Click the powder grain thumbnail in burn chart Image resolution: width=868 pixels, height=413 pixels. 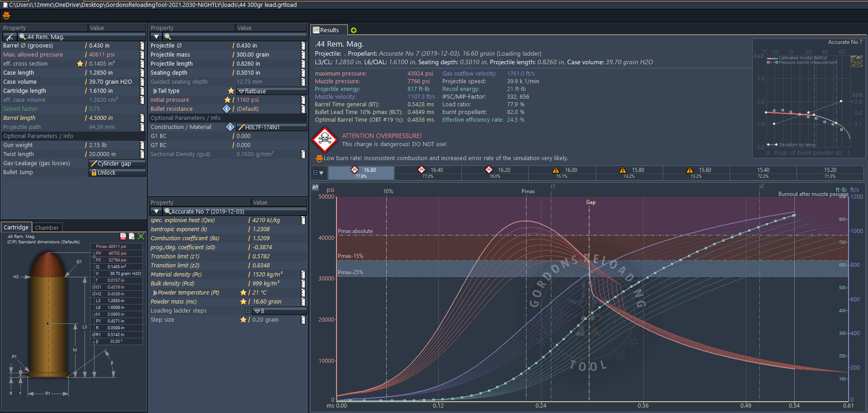(x=856, y=62)
